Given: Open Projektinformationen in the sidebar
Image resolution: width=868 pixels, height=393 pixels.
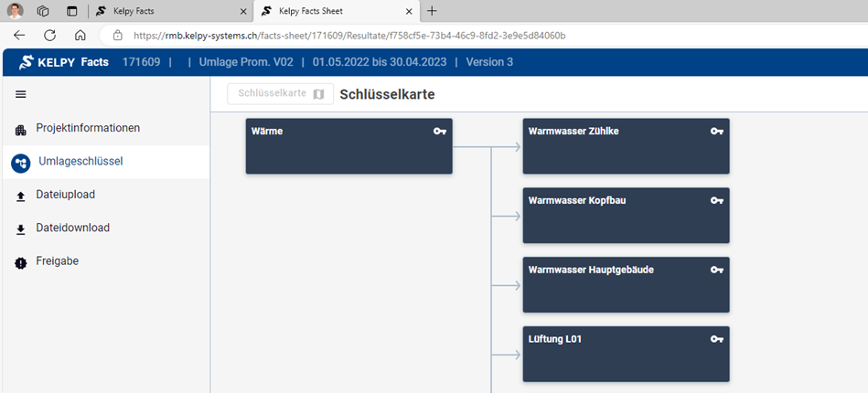Looking at the screenshot, I should (87, 128).
